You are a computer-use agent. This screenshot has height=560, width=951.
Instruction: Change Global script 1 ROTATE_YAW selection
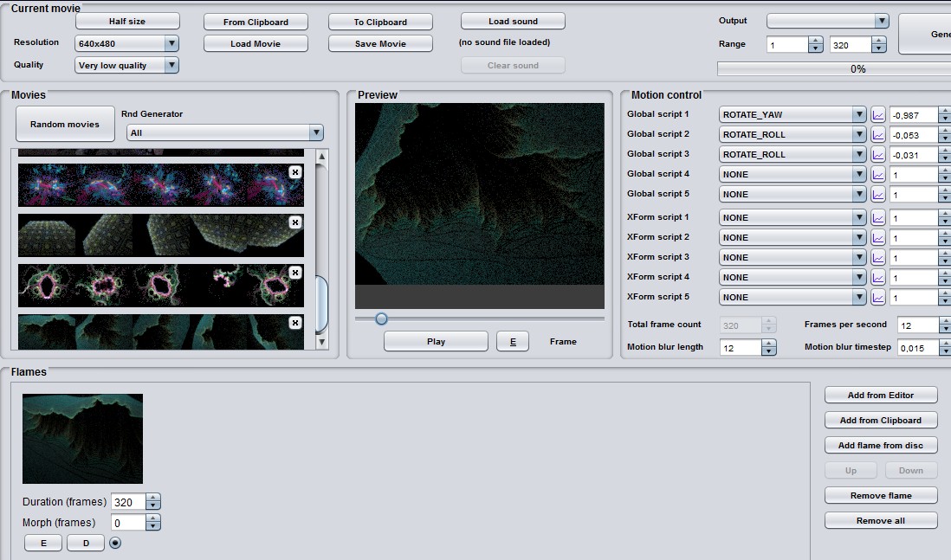(792, 115)
